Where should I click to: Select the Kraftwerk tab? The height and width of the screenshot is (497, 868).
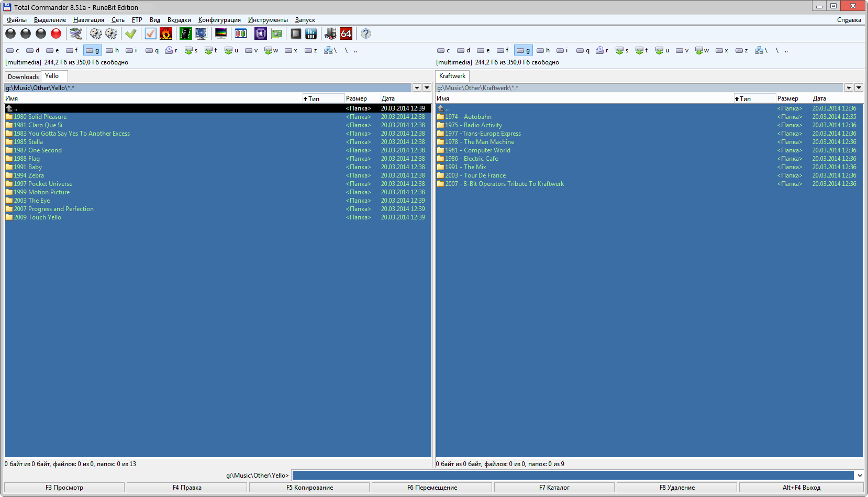pyautogui.click(x=452, y=76)
